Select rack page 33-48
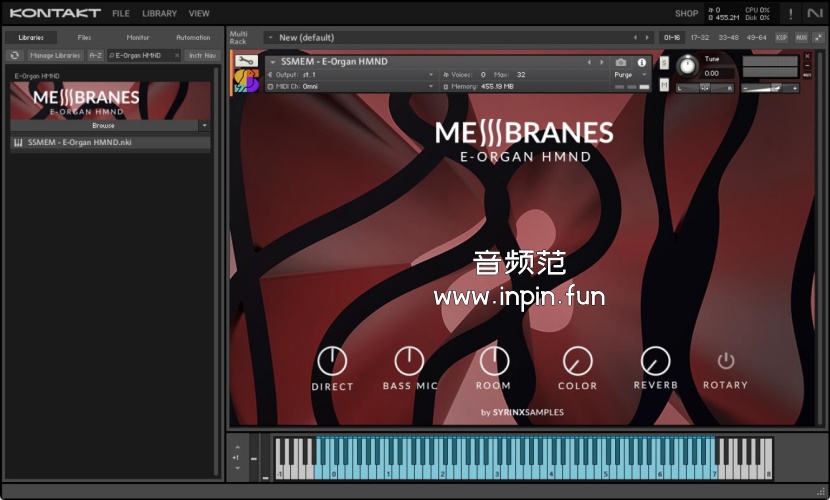 [x=728, y=38]
